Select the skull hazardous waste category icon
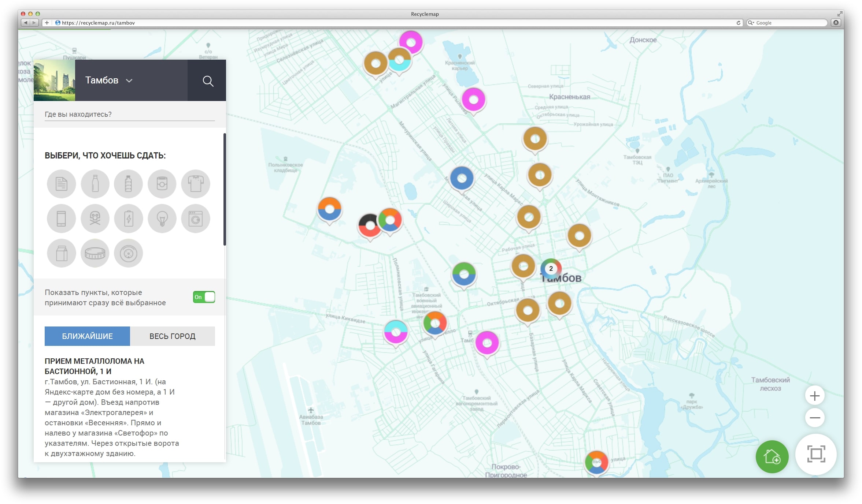Image resolution: width=862 pixels, height=504 pixels. coord(95,219)
